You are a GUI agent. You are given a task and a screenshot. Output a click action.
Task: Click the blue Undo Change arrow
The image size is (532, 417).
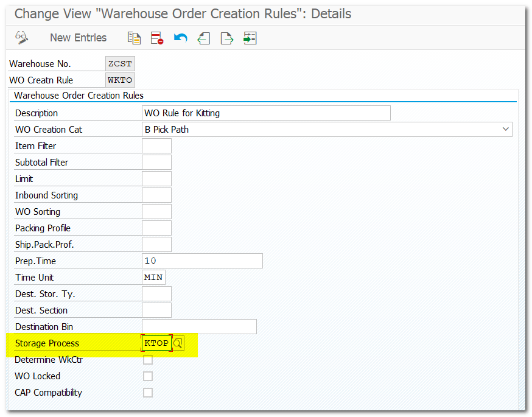pos(180,38)
